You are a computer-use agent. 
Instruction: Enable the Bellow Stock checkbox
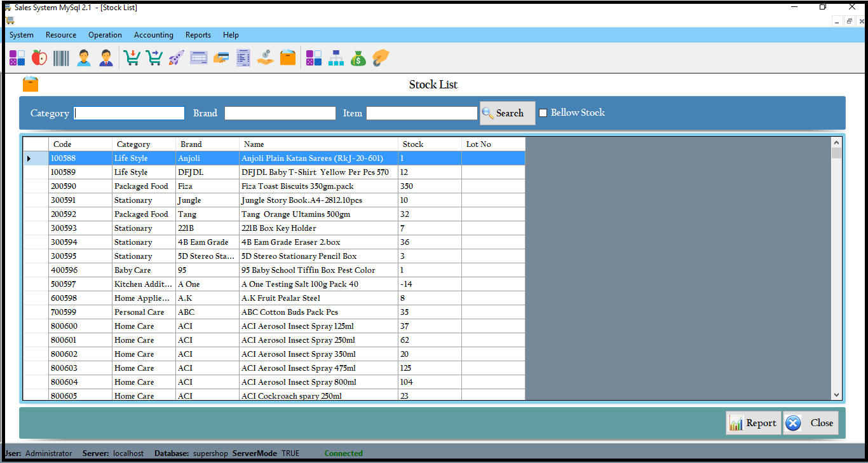543,113
